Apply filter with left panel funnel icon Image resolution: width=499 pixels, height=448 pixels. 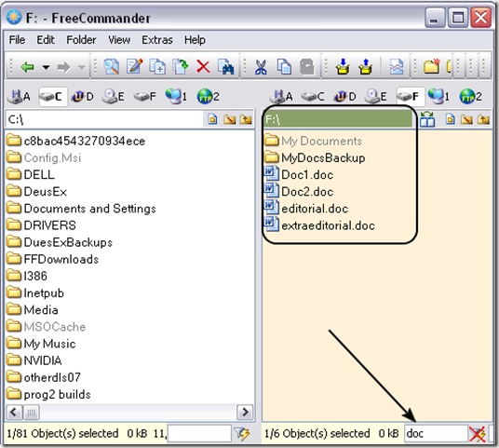tap(242, 434)
